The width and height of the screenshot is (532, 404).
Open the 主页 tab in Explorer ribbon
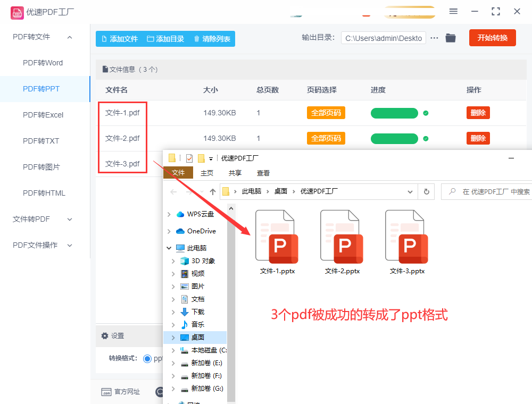pyautogui.click(x=206, y=173)
